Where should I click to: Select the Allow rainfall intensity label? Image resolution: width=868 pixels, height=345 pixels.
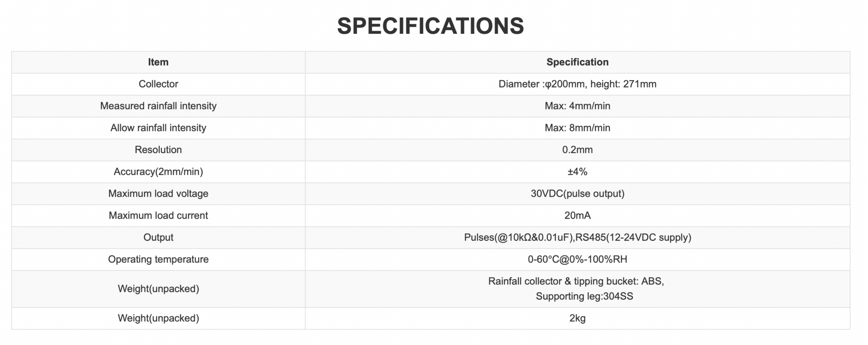tap(158, 128)
